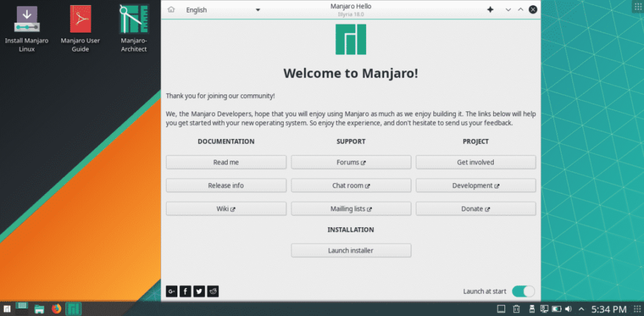The width and height of the screenshot is (644, 316).
Task: Click the Launch installer button
Action: point(351,251)
